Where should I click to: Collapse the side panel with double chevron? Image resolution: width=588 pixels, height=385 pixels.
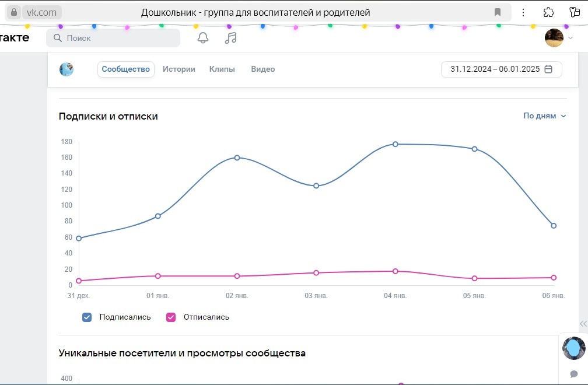(x=583, y=324)
